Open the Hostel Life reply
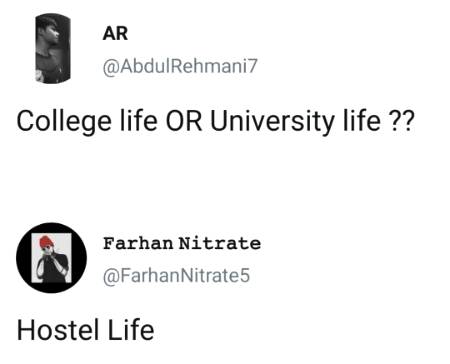Viewport: 450px width, 364px height. [85, 330]
